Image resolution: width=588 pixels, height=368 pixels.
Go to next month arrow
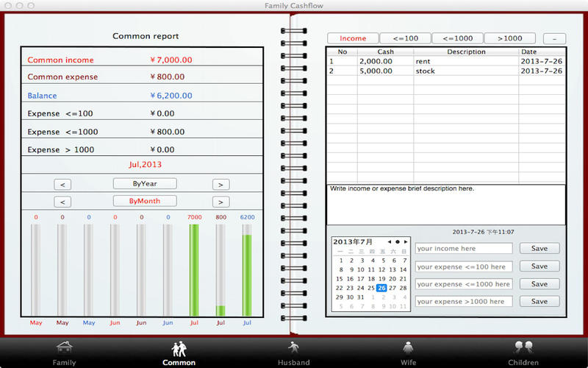pos(221,202)
